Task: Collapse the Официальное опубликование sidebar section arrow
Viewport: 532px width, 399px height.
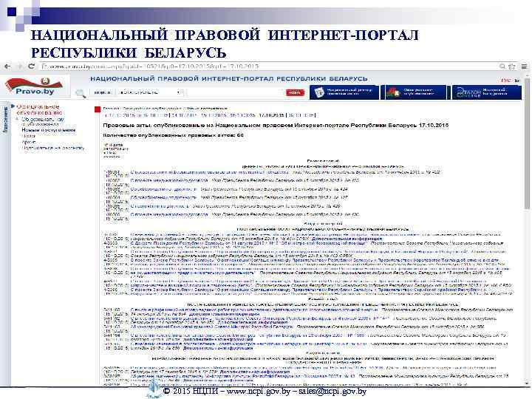Action: coord(13,106)
